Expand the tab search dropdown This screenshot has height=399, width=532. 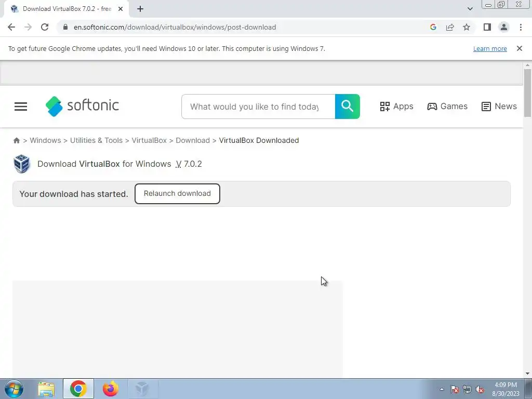coord(470,9)
